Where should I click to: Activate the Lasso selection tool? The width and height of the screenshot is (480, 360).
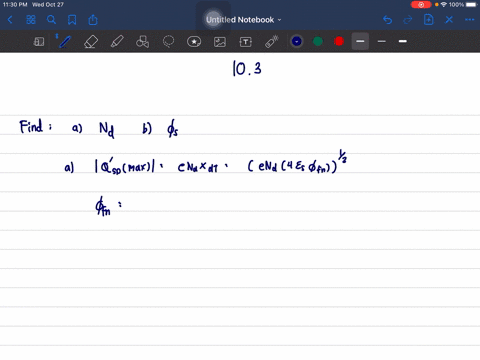[168, 42]
